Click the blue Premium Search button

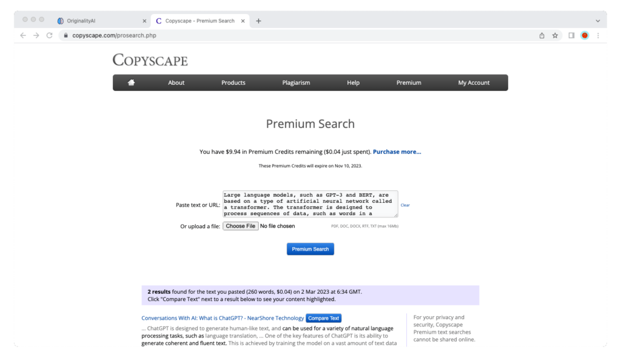click(310, 249)
